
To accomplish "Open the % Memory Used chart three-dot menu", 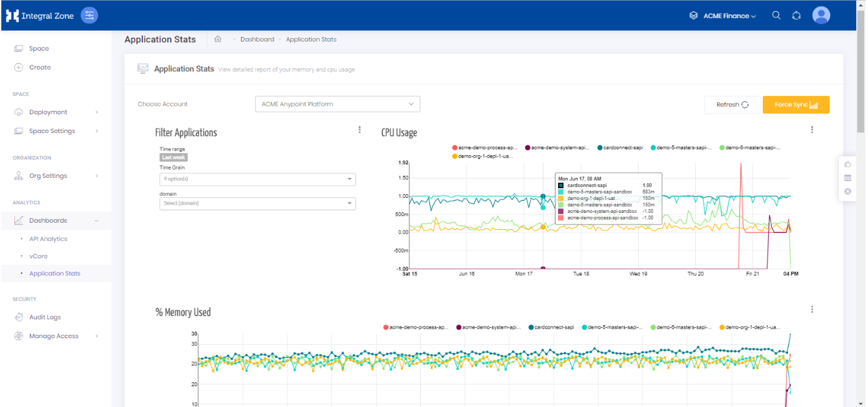I will 812,310.
